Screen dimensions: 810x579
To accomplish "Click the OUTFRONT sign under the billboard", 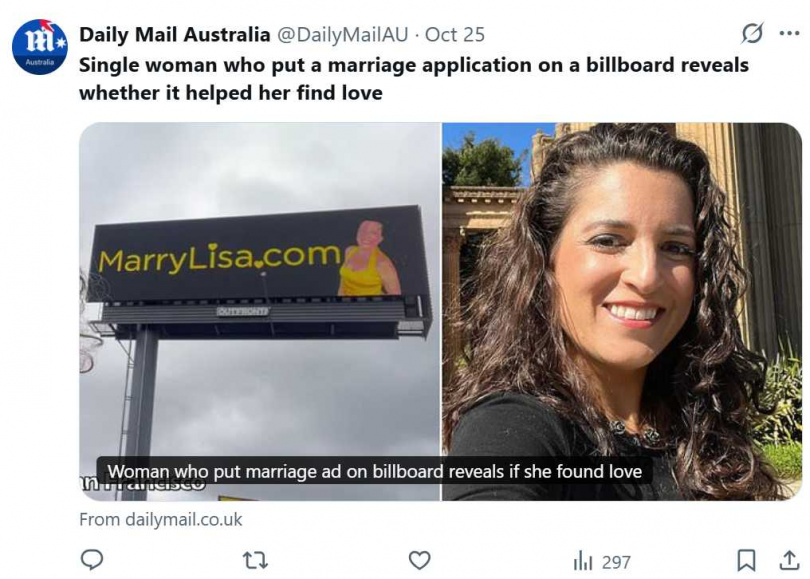I will click(x=242, y=311).
